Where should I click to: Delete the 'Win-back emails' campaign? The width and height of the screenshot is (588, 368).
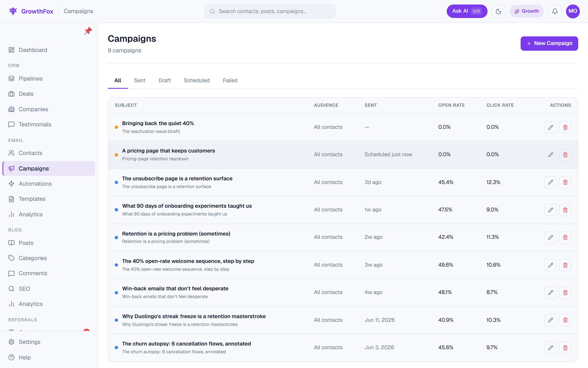click(565, 292)
